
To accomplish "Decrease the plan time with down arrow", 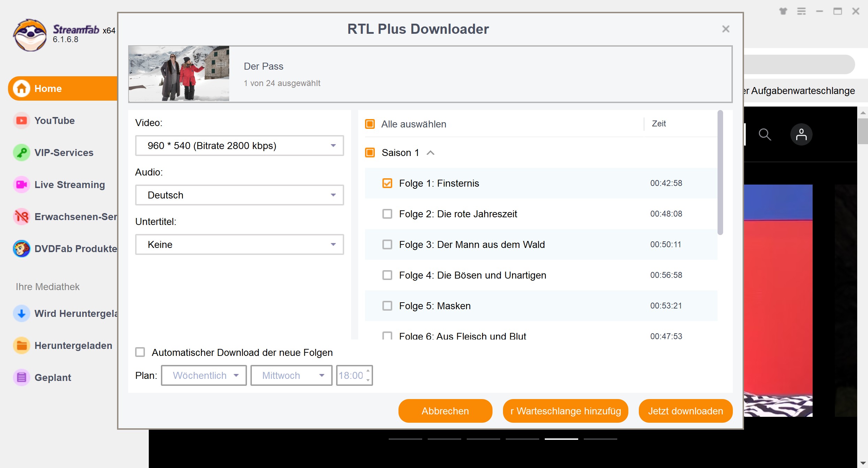I will tap(368, 380).
